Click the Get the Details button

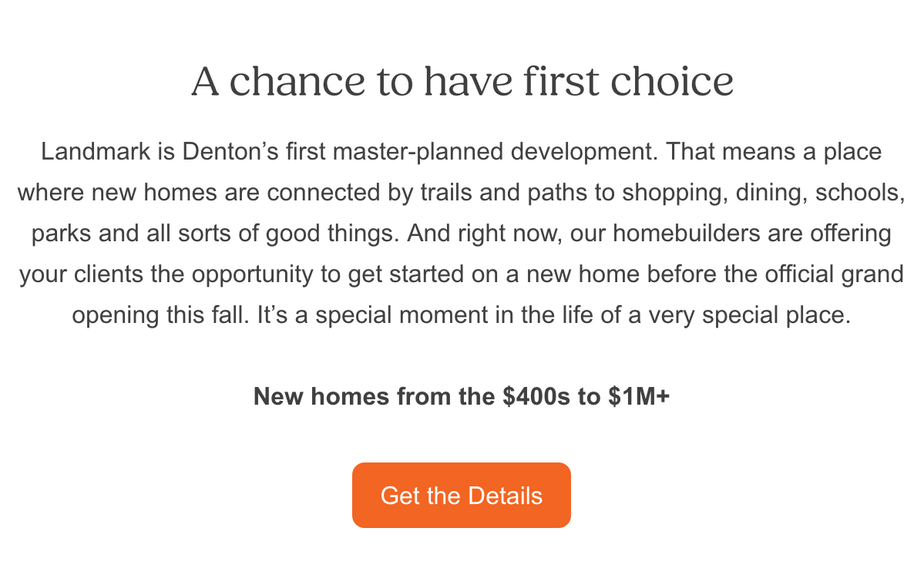[x=461, y=496]
